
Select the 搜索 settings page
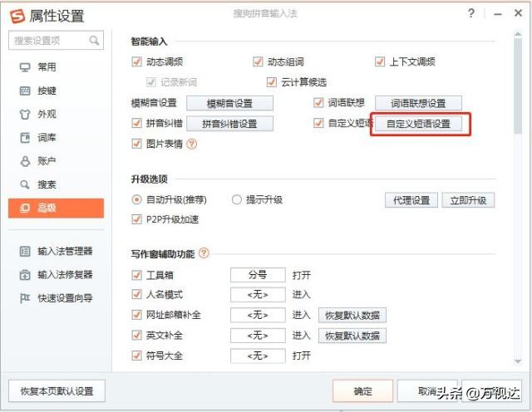coord(56,184)
